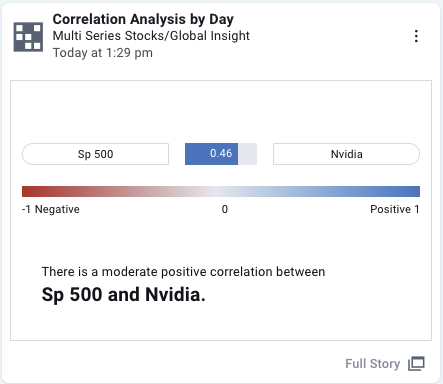Click the 0.46 correlation value bar
The height and width of the screenshot is (384, 443).
tap(211, 154)
